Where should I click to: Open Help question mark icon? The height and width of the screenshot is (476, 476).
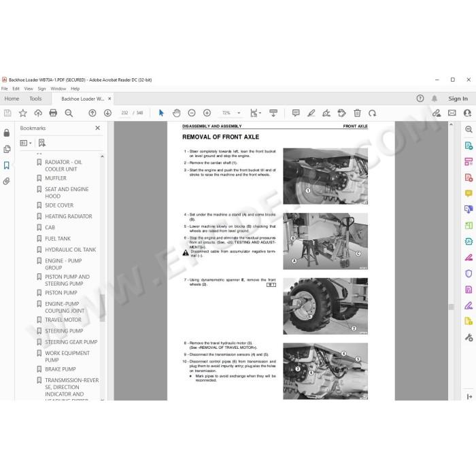coord(420,99)
